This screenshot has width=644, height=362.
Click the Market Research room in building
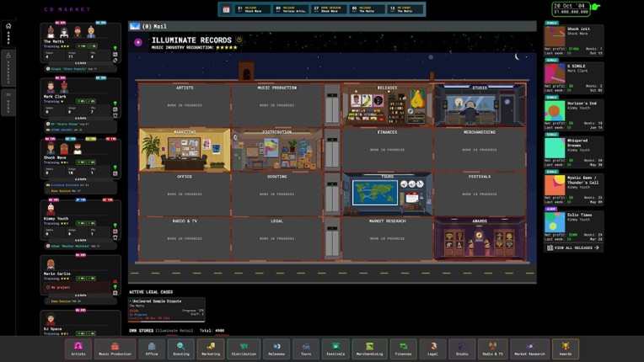click(387, 238)
